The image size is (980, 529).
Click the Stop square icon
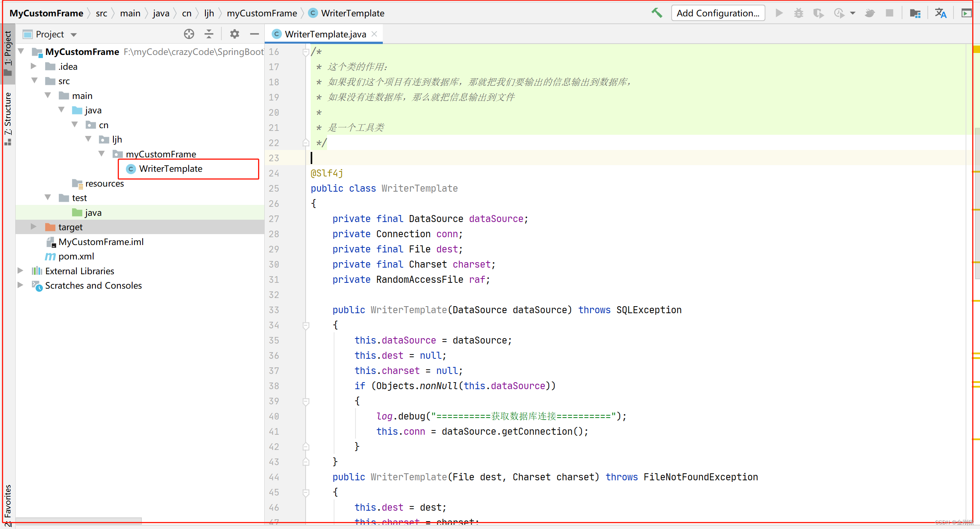890,13
